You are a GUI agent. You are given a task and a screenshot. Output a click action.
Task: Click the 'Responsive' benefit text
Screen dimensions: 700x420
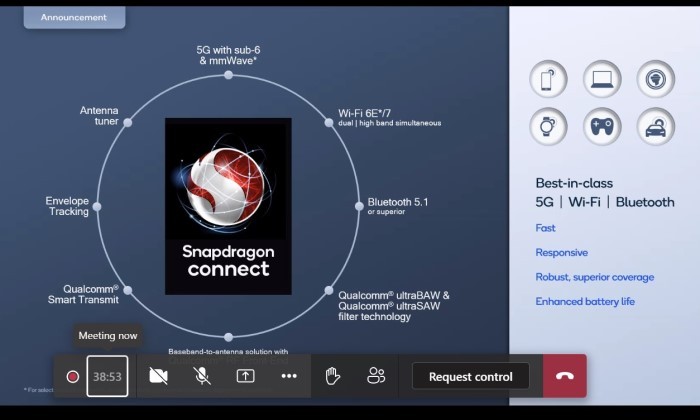[x=562, y=253]
